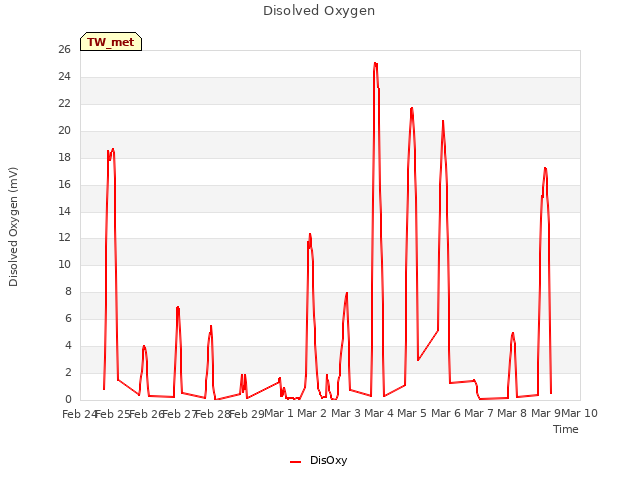Click the Mar 10 date tick label
This screenshot has width=640, height=480.
(580, 413)
